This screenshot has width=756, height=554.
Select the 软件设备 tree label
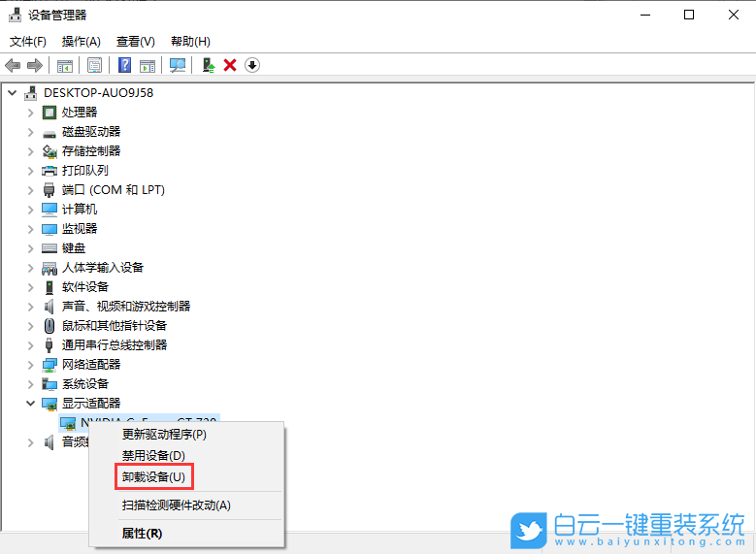[x=85, y=287]
